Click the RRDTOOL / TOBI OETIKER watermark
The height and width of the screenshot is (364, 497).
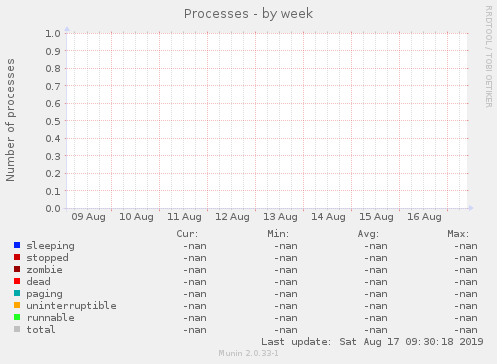[488, 57]
